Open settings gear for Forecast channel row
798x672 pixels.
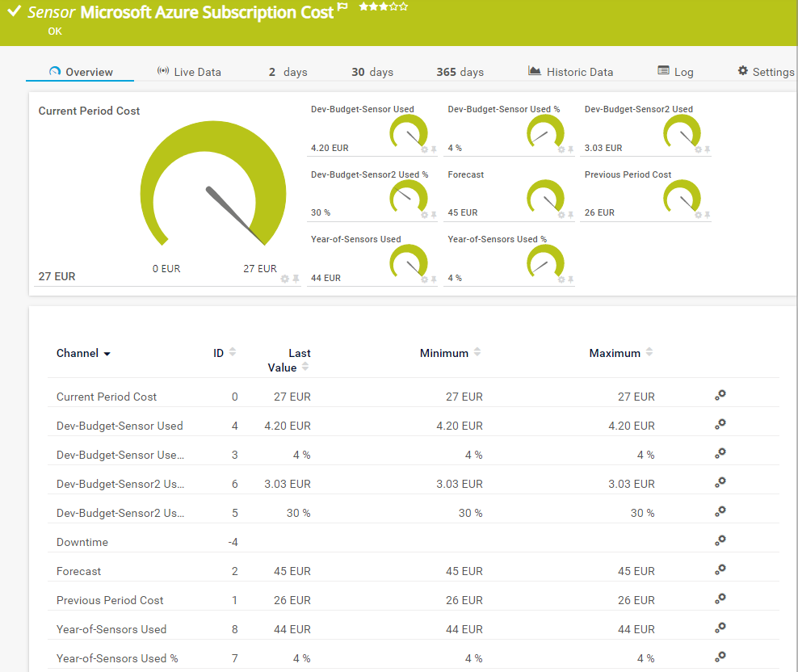(x=720, y=569)
